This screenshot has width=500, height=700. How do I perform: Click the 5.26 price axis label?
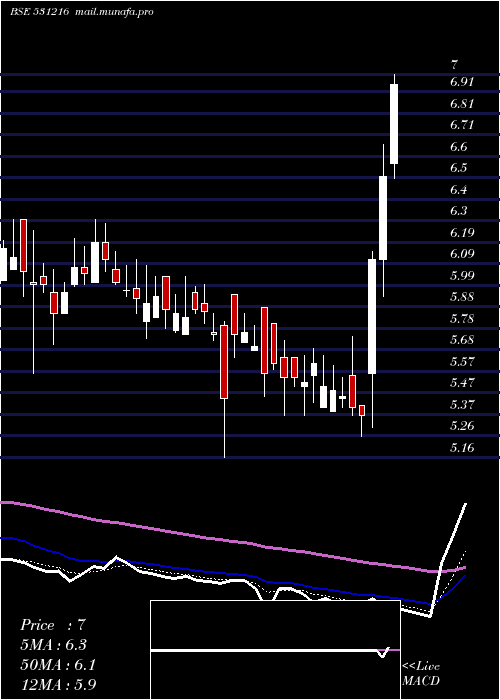462,426
